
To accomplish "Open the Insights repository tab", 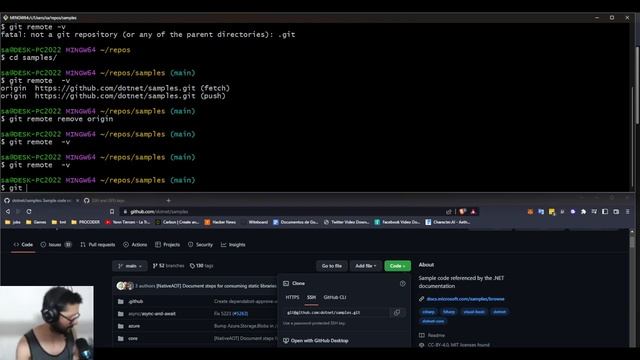I will 233,244.
